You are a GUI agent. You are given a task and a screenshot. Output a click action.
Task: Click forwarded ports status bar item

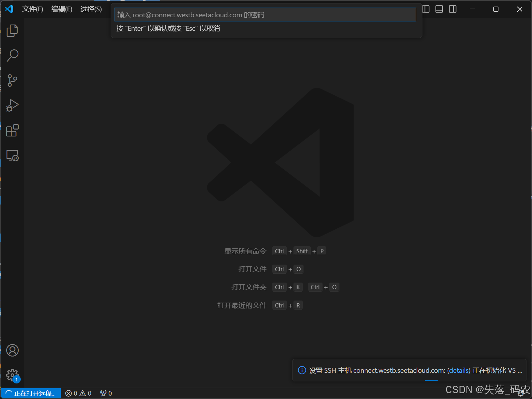[x=106, y=393]
